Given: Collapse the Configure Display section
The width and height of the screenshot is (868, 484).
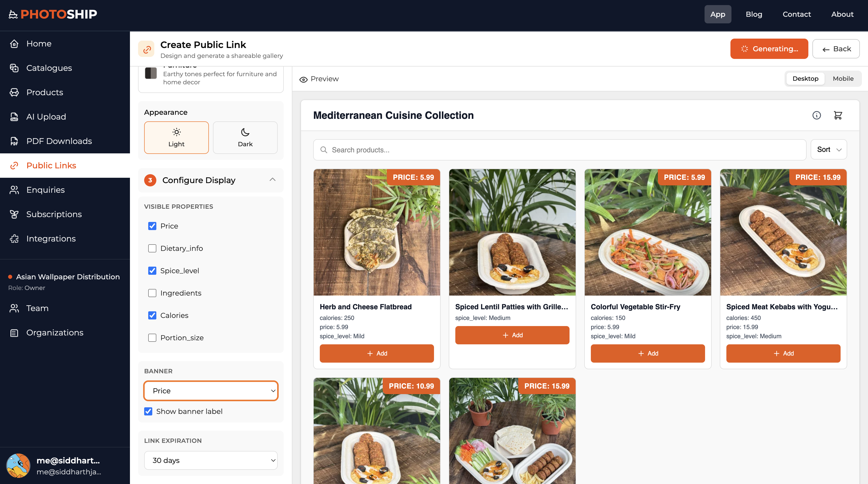Looking at the screenshot, I should click(x=272, y=180).
